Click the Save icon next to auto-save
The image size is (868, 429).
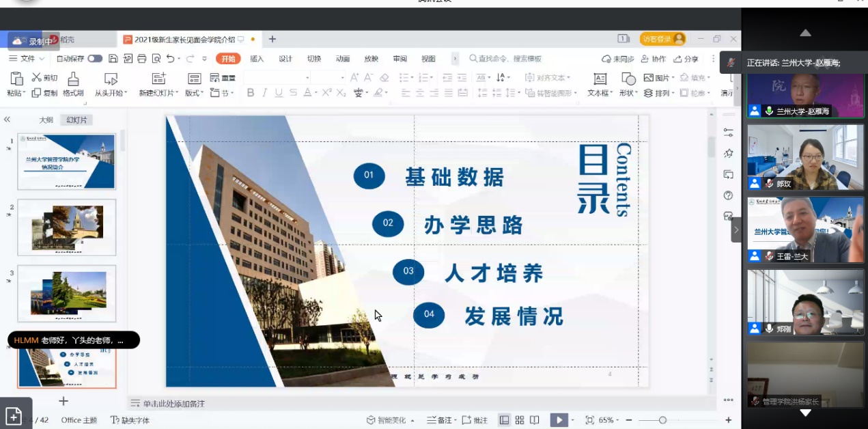[113, 59]
